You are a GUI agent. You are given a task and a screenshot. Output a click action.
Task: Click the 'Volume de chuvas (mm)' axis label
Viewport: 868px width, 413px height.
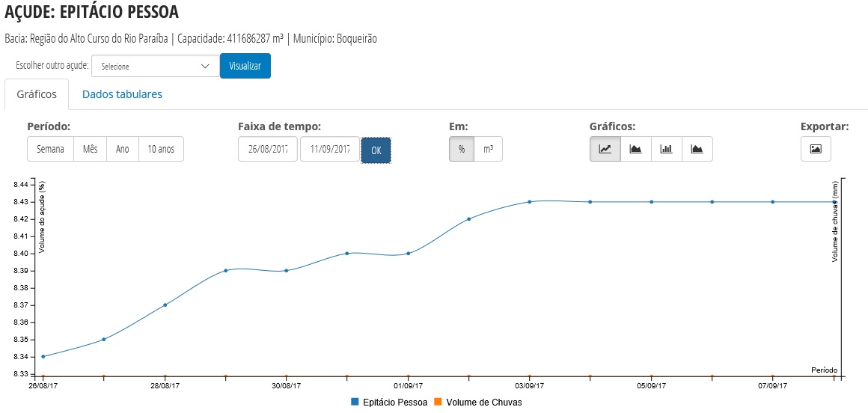835,221
